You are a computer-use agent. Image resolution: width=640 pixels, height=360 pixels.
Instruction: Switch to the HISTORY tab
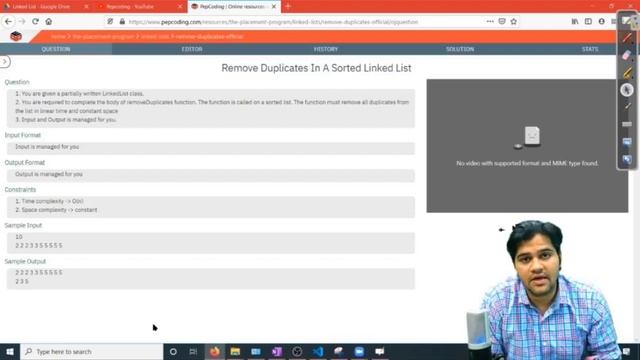pyautogui.click(x=326, y=49)
